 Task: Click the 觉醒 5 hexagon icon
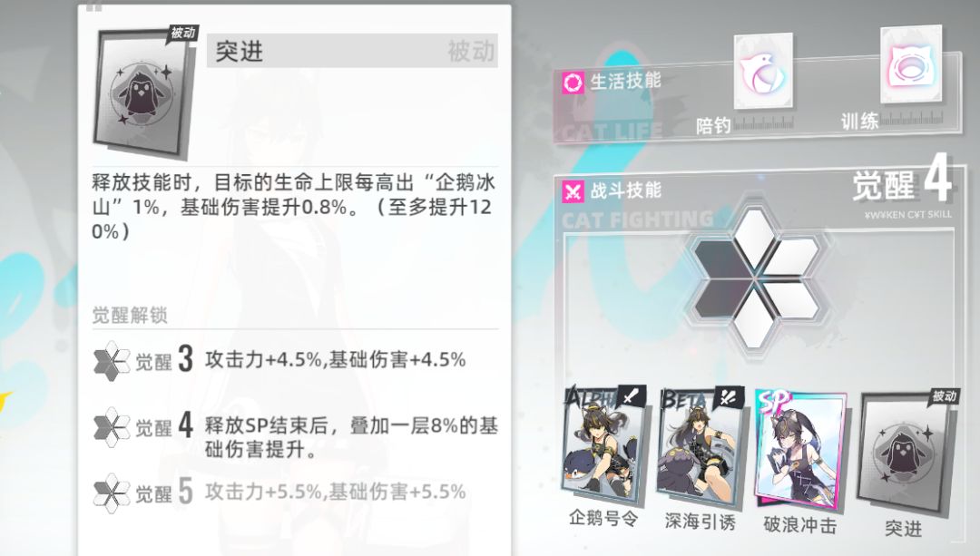pyautogui.click(x=112, y=493)
